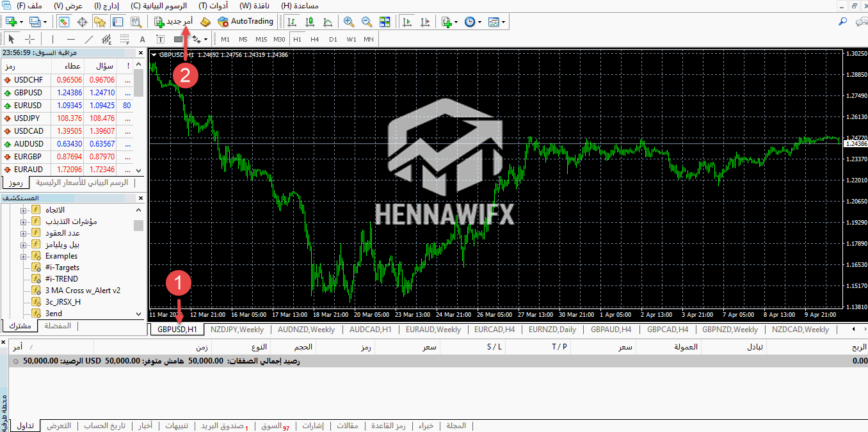Switch chart to candlestick mode

(310, 22)
